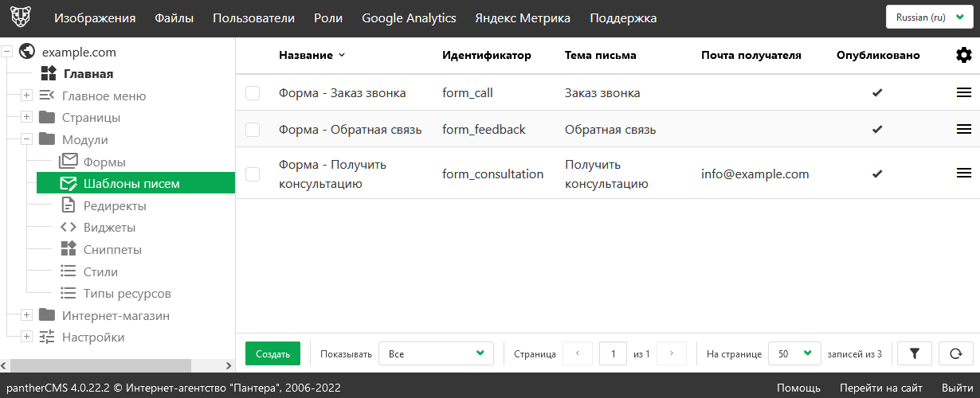This screenshot has width=980, height=398.
Task: Click the Виджеты code icon
Action: [x=69, y=228]
